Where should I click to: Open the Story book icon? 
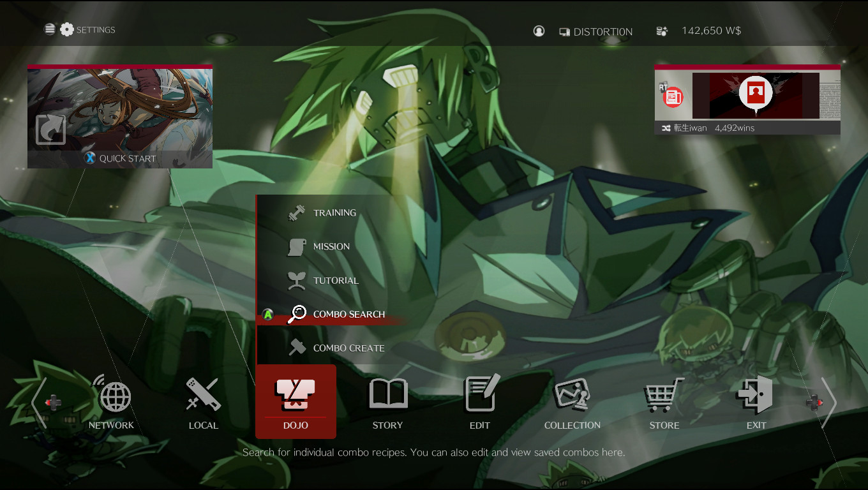coord(387,394)
